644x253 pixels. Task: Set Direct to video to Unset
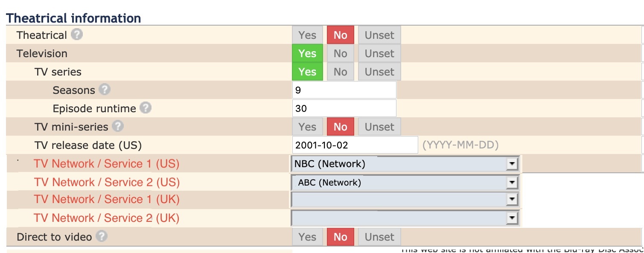click(x=379, y=237)
